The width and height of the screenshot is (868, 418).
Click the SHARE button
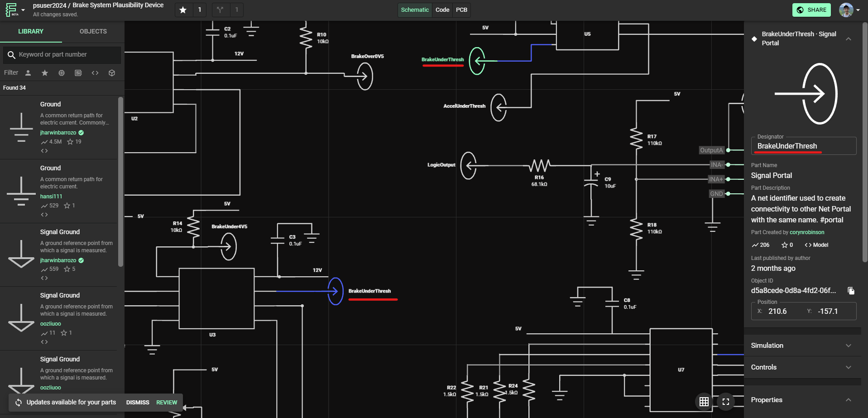pos(811,10)
